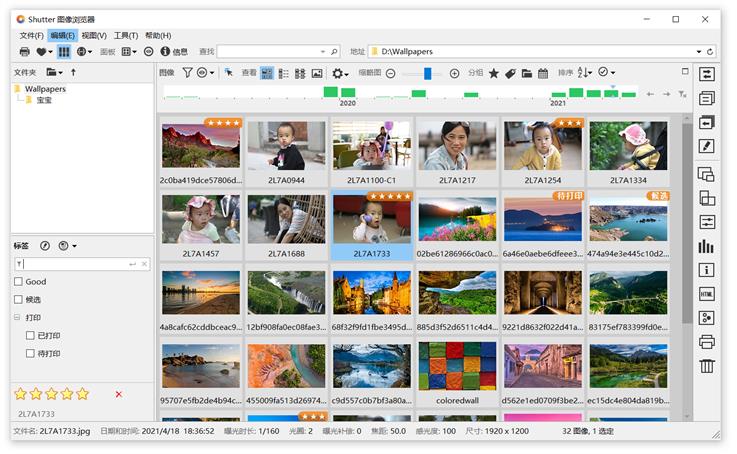Select the 宝宝 subfolder

[x=44, y=100]
